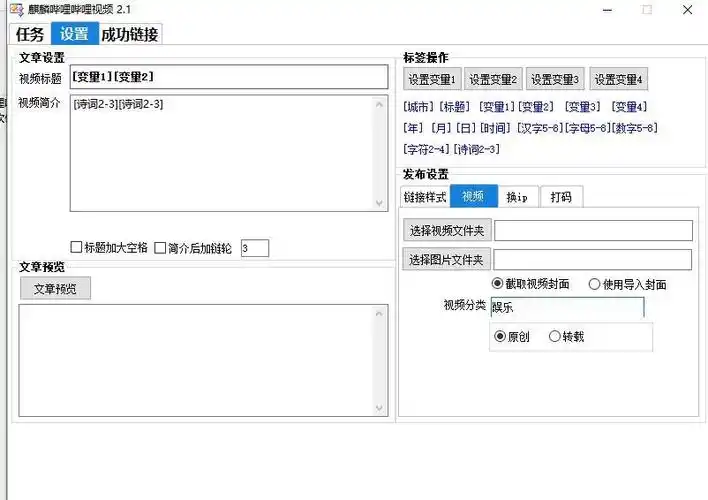This screenshot has width=708, height=500.
Task: Click the 设置变量2 button
Action: (x=493, y=79)
